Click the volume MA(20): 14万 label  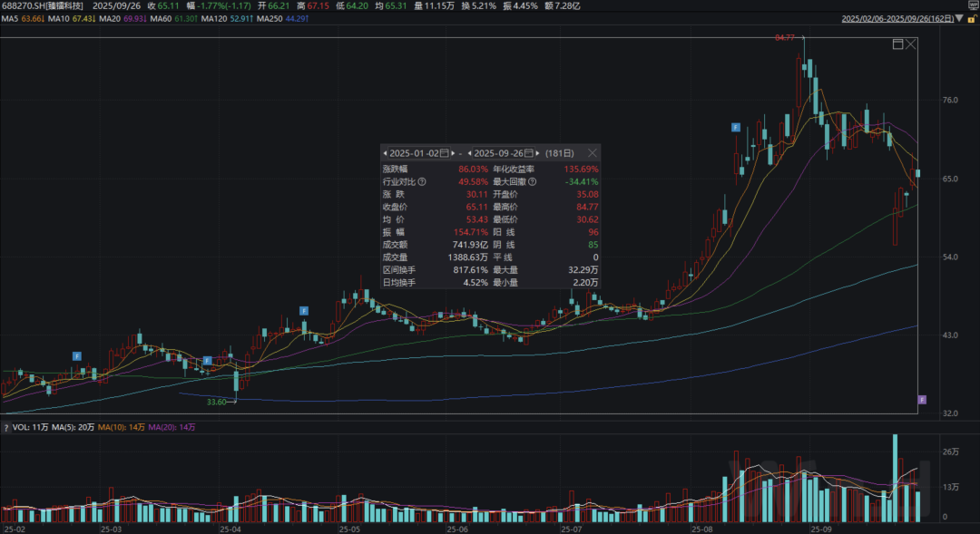pyautogui.click(x=171, y=427)
